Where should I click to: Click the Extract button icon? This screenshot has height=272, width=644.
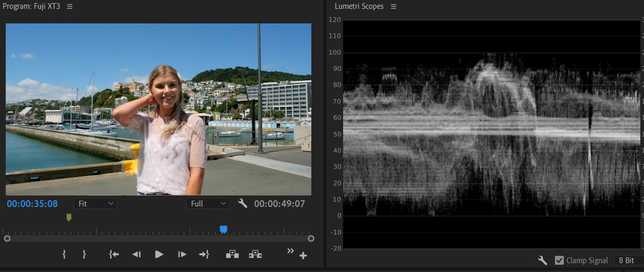(255, 254)
